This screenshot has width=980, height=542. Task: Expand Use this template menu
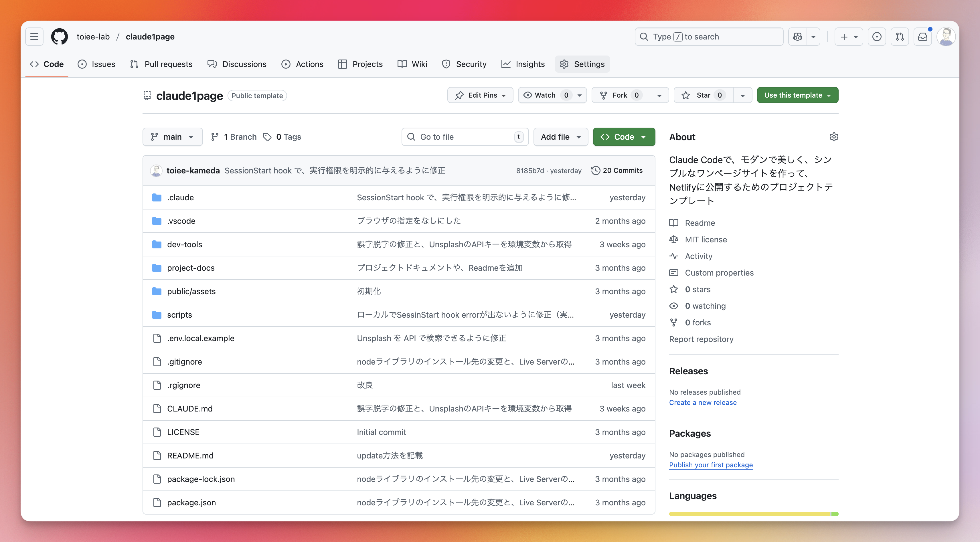coord(797,95)
